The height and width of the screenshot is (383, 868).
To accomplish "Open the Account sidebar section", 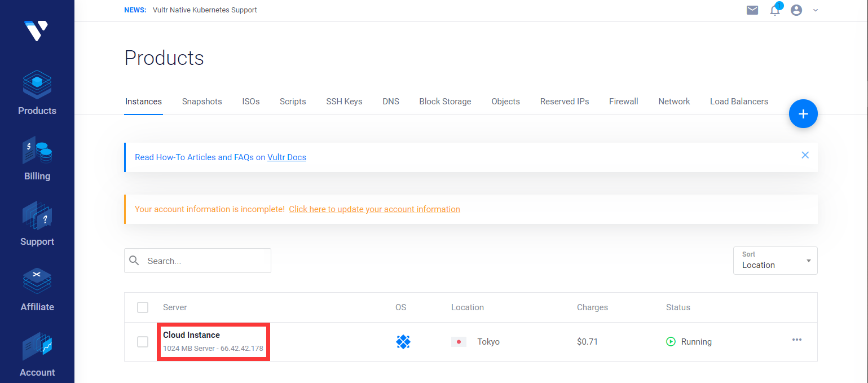I will pos(37,354).
